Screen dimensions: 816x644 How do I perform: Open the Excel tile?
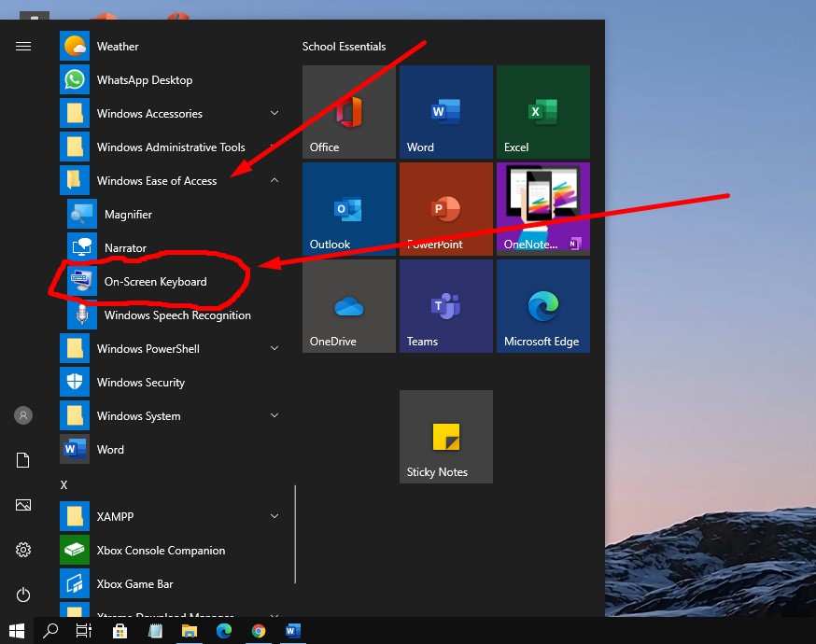click(x=542, y=112)
